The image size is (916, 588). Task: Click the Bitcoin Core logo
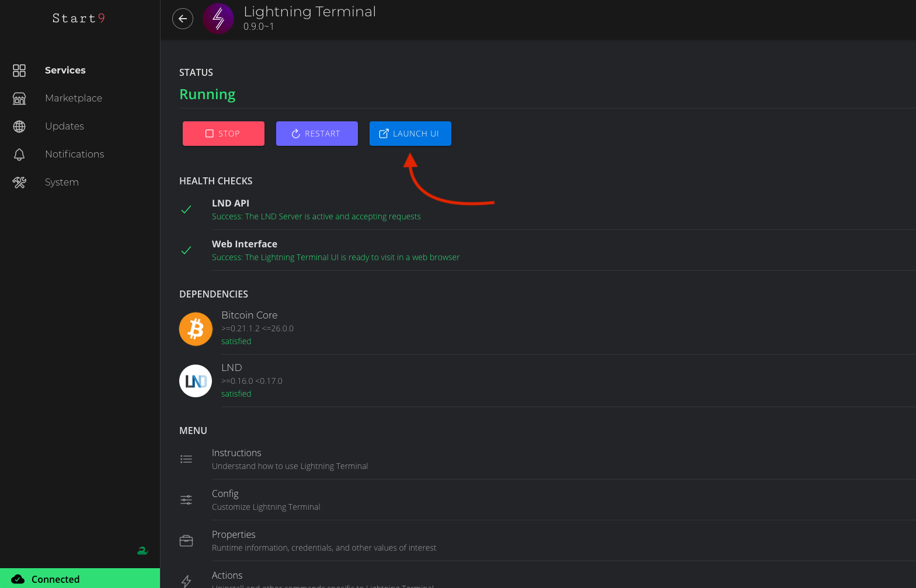click(x=196, y=329)
